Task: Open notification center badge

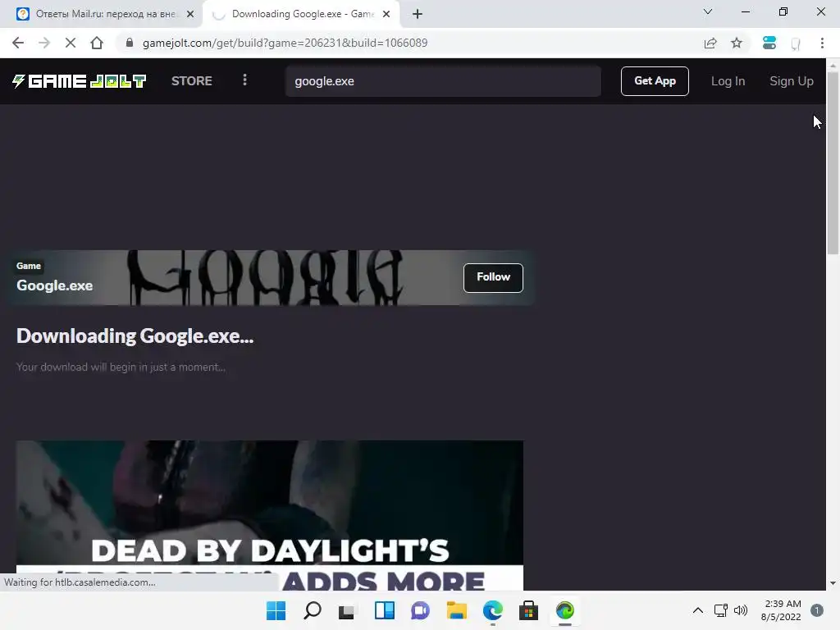Action: click(x=816, y=610)
